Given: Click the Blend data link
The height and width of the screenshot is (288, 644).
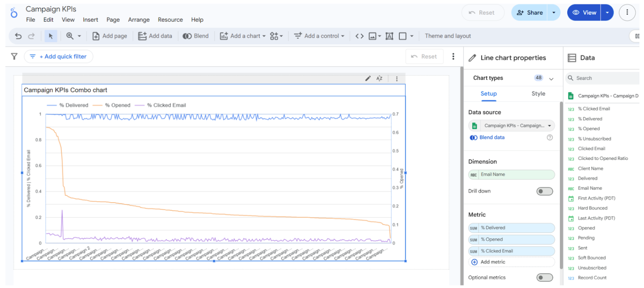Looking at the screenshot, I should (x=492, y=137).
